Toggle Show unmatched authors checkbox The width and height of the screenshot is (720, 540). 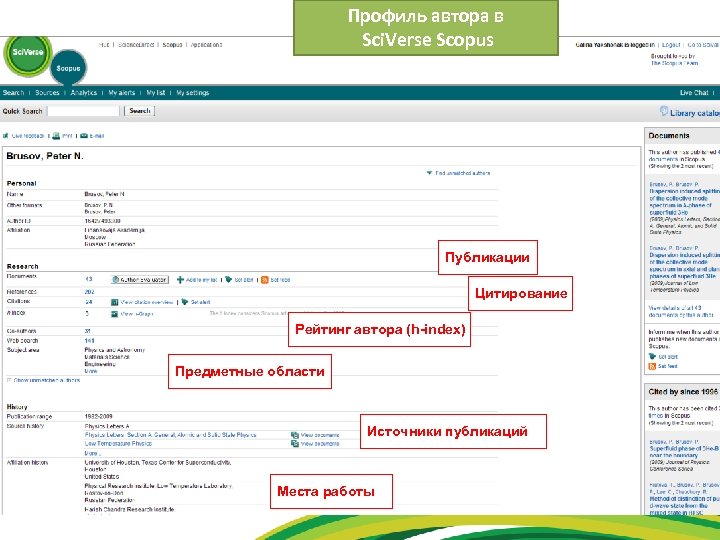[x=9, y=380]
